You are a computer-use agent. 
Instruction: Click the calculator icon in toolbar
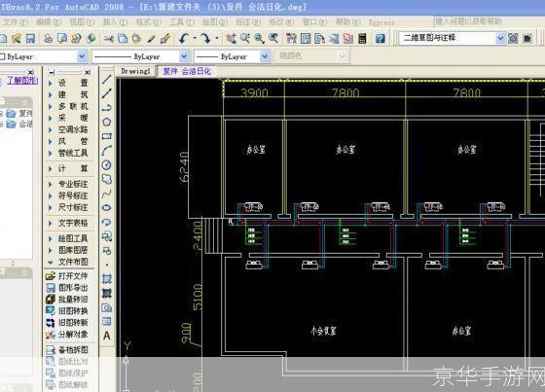coord(362,38)
